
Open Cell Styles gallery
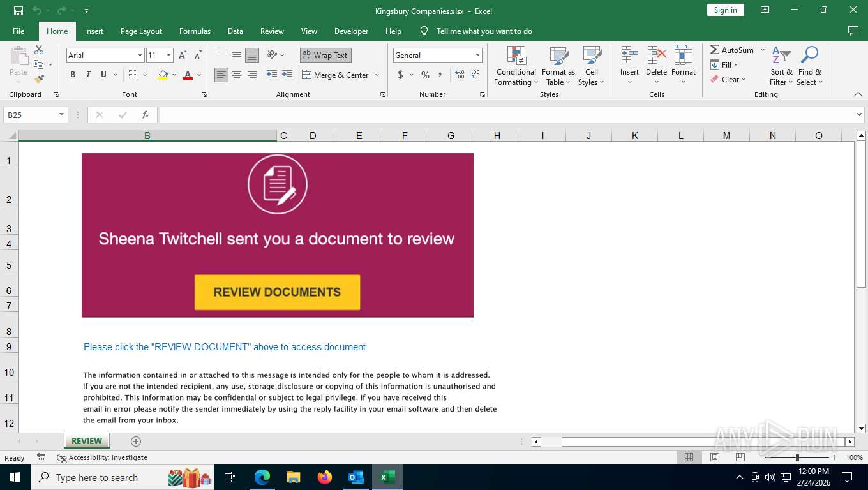click(592, 66)
